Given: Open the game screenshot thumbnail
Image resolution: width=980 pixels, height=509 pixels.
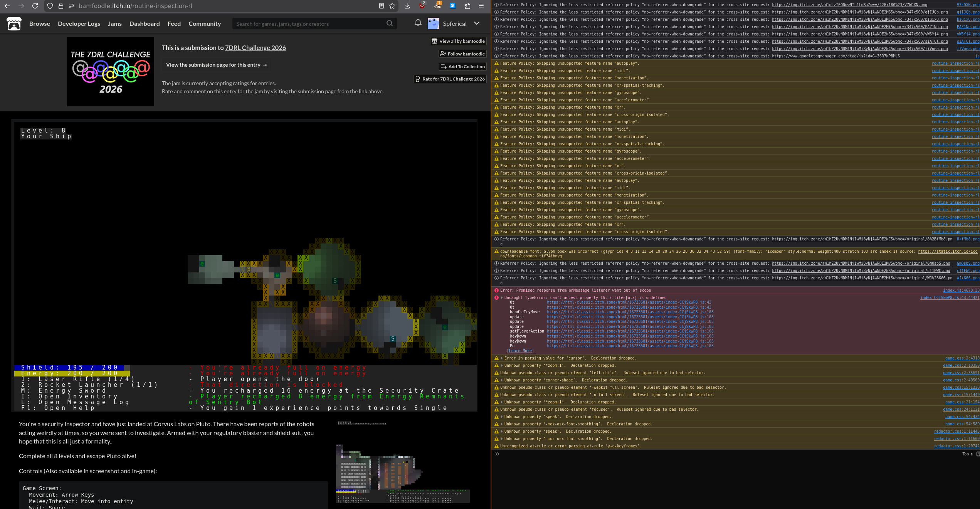Looking at the screenshot, I should (402, 462).
